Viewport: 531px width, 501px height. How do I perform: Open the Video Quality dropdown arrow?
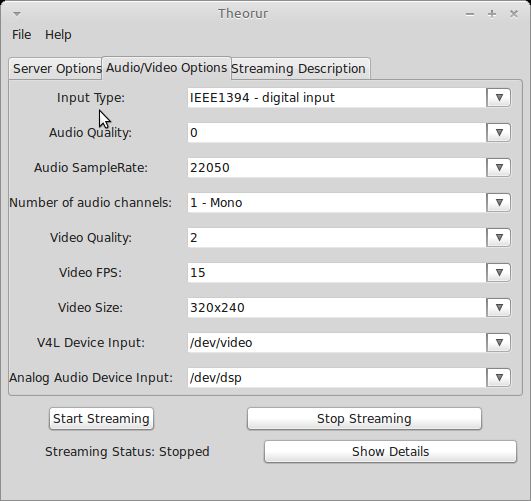(498, 237)
